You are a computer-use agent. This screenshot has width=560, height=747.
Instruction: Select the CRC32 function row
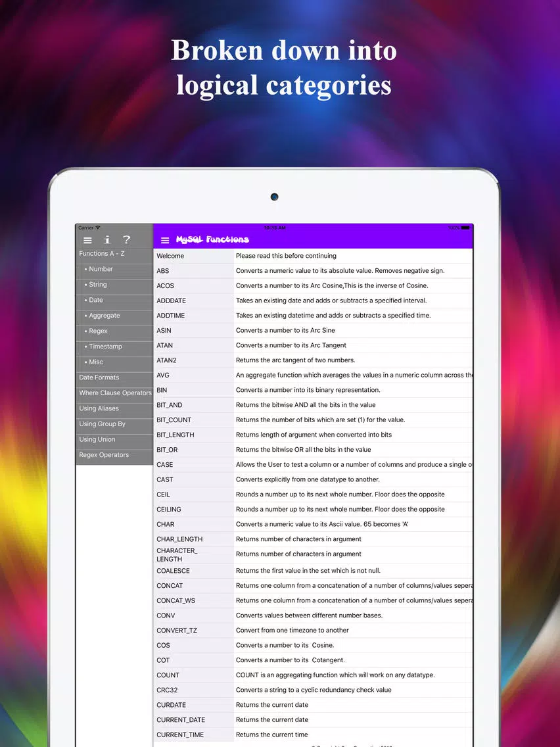pyautogui.click(x=313, y=690)
